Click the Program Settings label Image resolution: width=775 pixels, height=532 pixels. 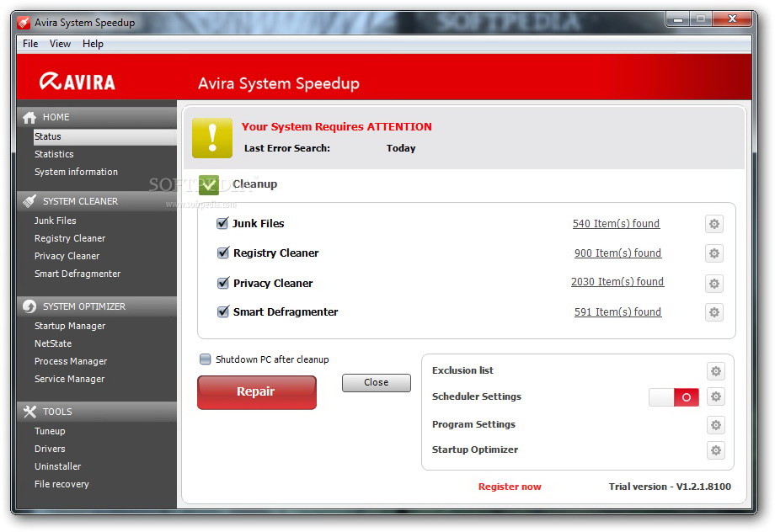click(473, 424)
